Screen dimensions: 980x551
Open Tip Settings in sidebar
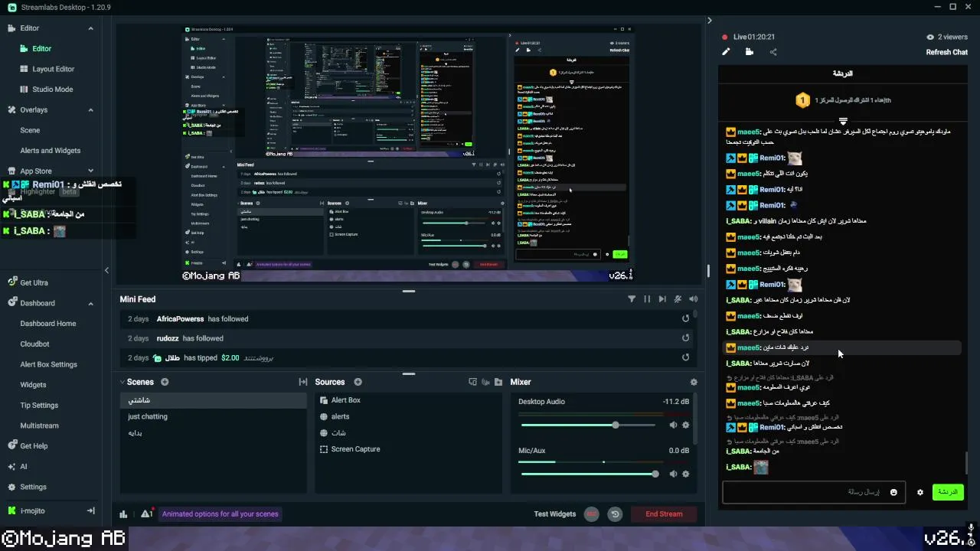click(x=39, y=405)
